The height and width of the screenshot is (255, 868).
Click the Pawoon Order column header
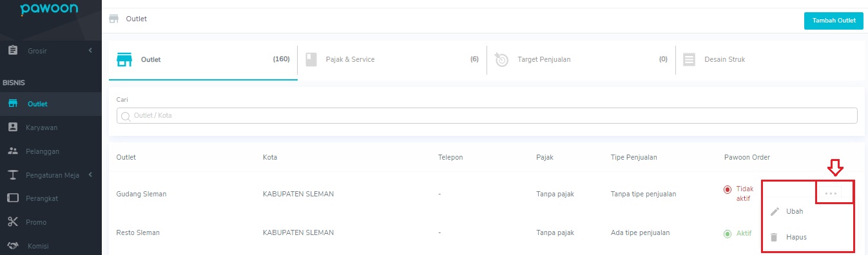coord(747,157)
